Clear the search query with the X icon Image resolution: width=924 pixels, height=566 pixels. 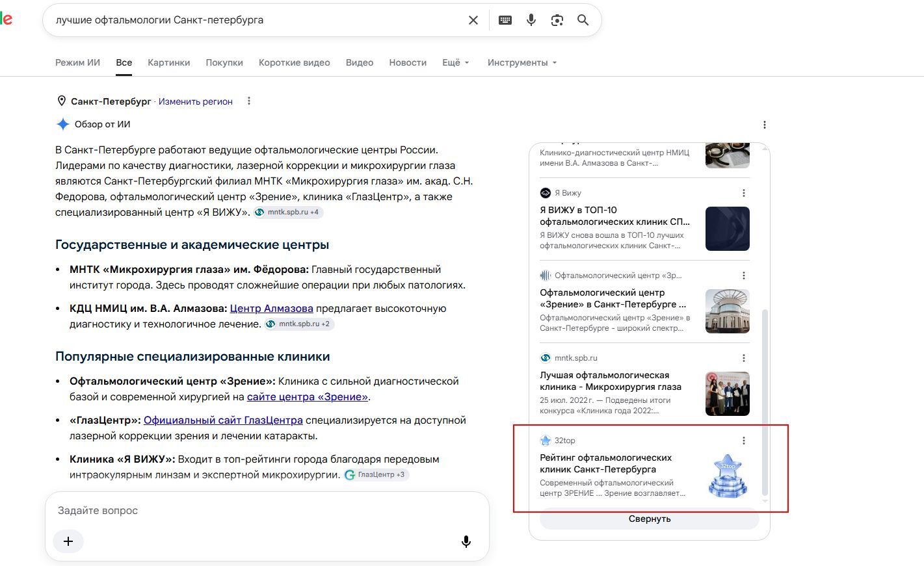tap(473, 20)
